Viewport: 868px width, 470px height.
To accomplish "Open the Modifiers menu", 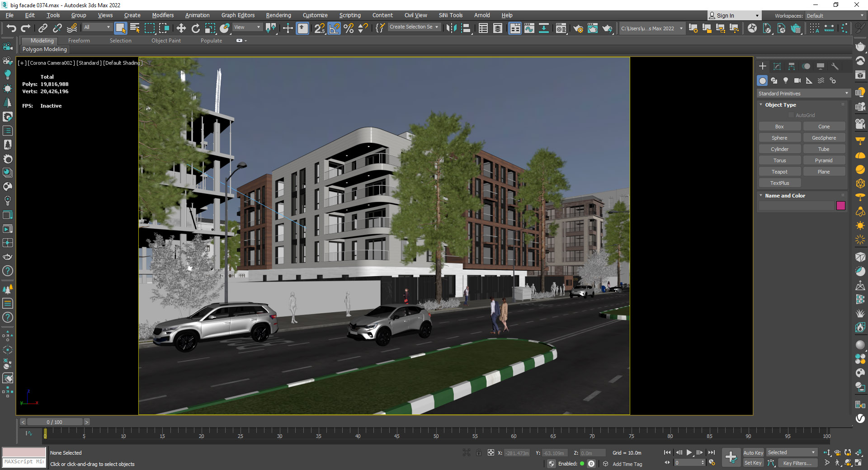I will (x=163, y=15).
